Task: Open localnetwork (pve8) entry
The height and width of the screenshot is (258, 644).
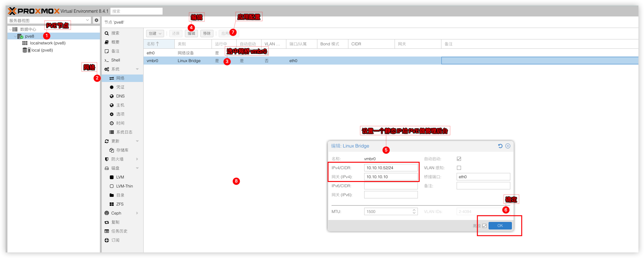Action: (x=47, y=43)
